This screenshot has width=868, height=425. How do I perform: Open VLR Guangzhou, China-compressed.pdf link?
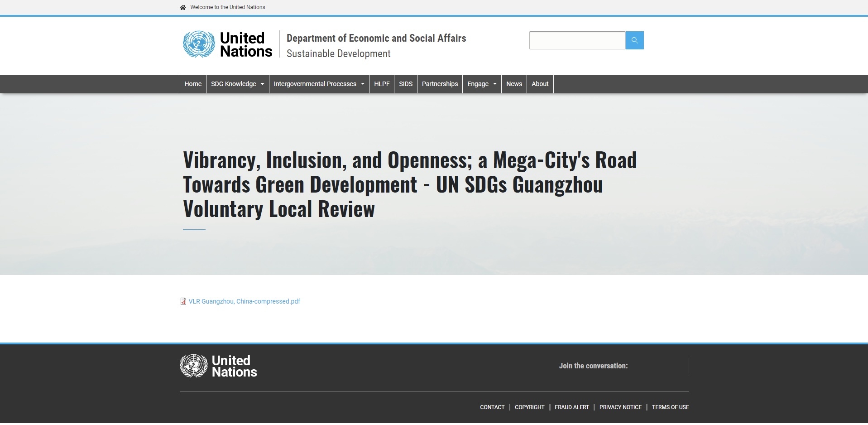(x=245, y=301)
